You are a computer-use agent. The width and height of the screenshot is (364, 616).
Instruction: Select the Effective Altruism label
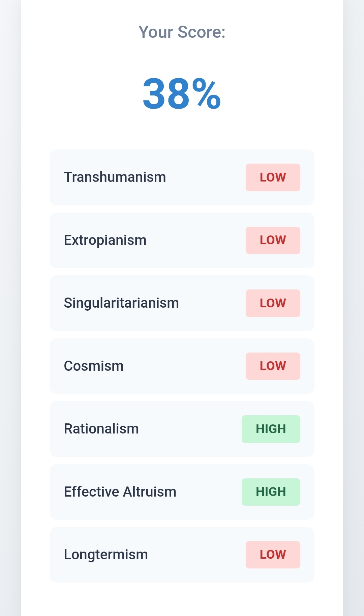pos(120,492)
